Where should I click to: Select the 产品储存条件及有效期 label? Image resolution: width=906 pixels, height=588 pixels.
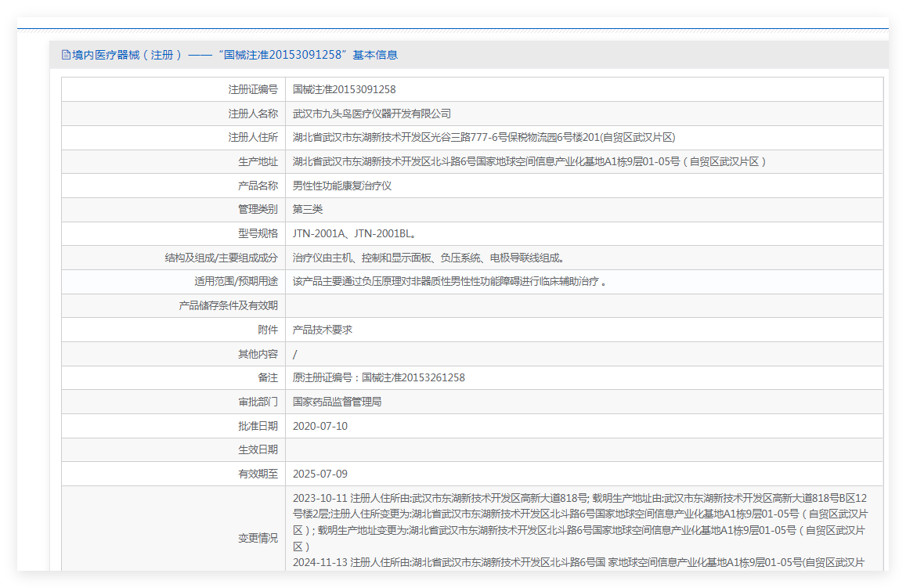228,306
